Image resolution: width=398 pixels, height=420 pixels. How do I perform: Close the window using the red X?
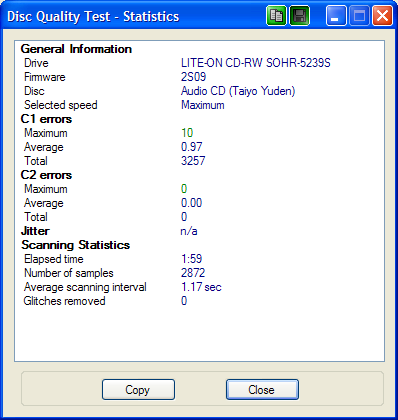382,16
